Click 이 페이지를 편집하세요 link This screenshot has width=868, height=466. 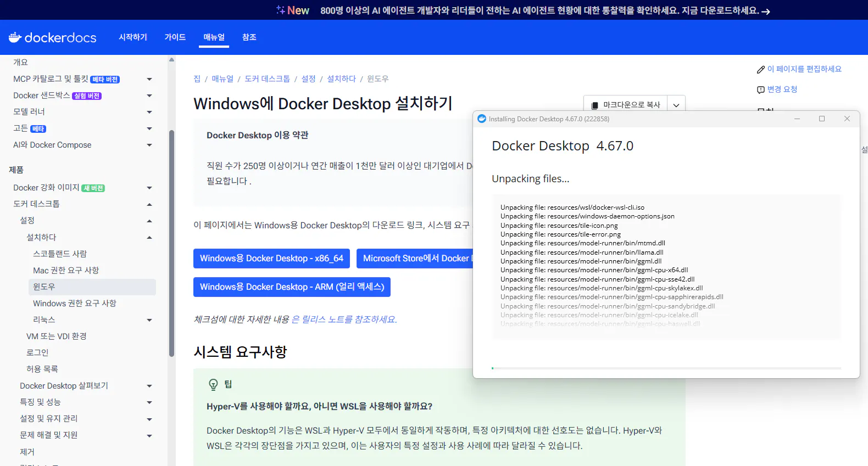[x=804, y=69]
